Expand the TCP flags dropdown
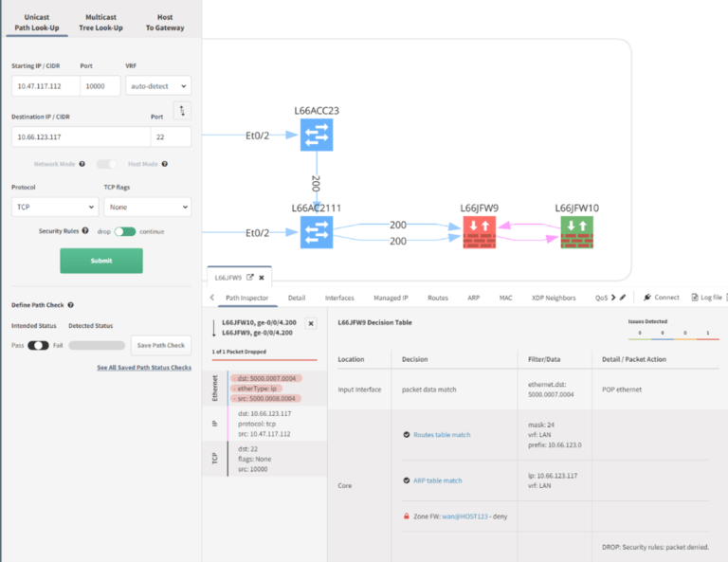The image size is (728, 562). pos(147,206)
